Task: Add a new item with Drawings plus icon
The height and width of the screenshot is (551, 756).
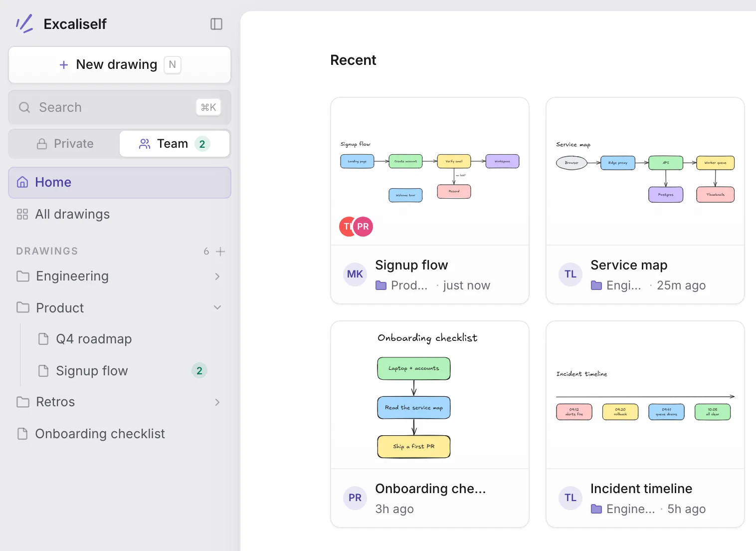Action: click(x=220, y=252)
